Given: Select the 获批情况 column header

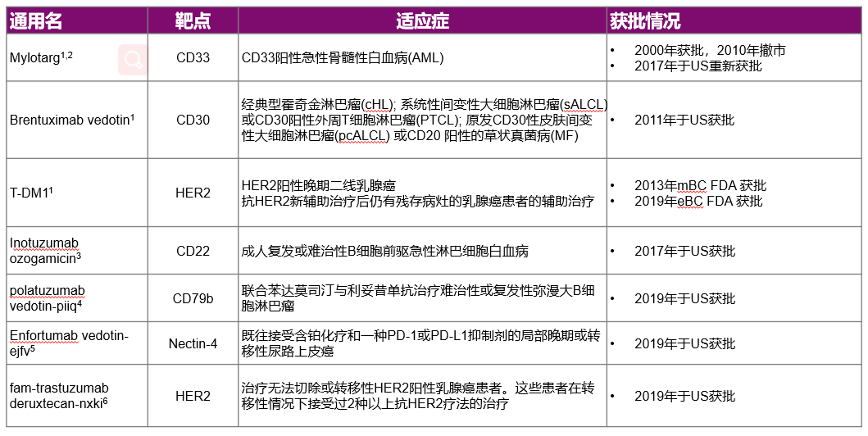Looking at the screenshot, I should coord(734,21).
